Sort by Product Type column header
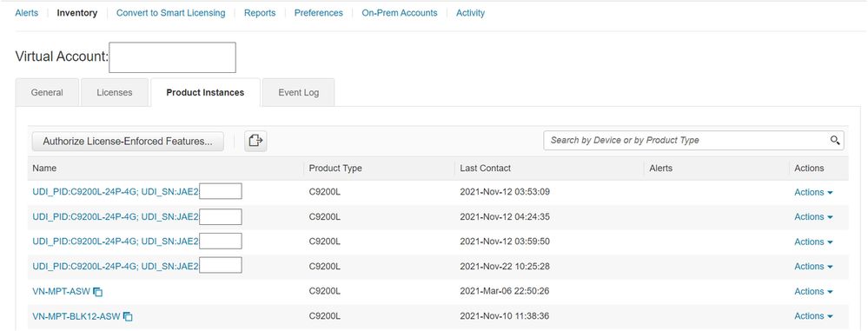The image size is (868, 331). tap(335, 168)
